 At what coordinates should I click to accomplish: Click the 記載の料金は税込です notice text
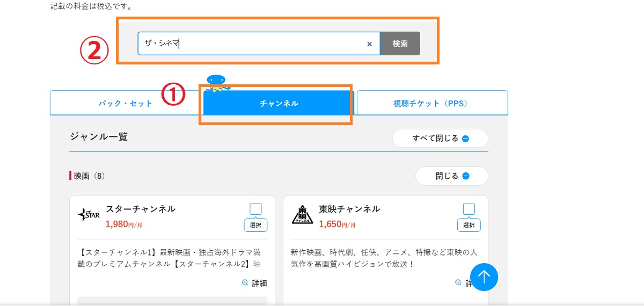click(x=91, y=7)
